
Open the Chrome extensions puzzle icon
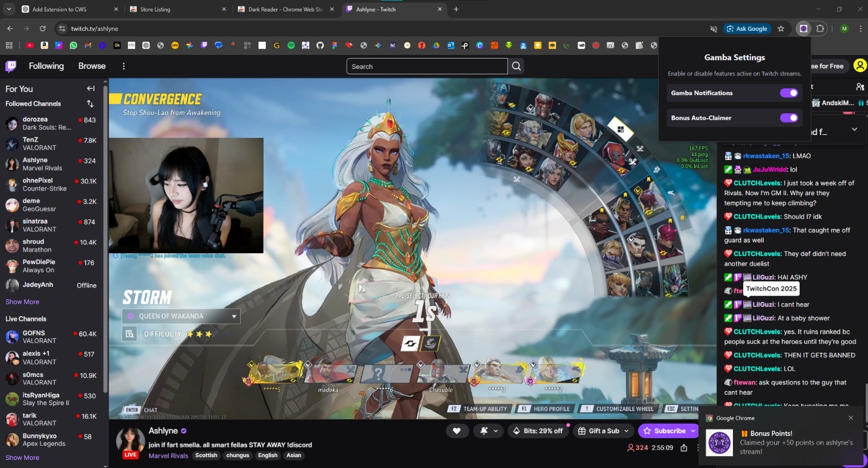pos(820,29)
